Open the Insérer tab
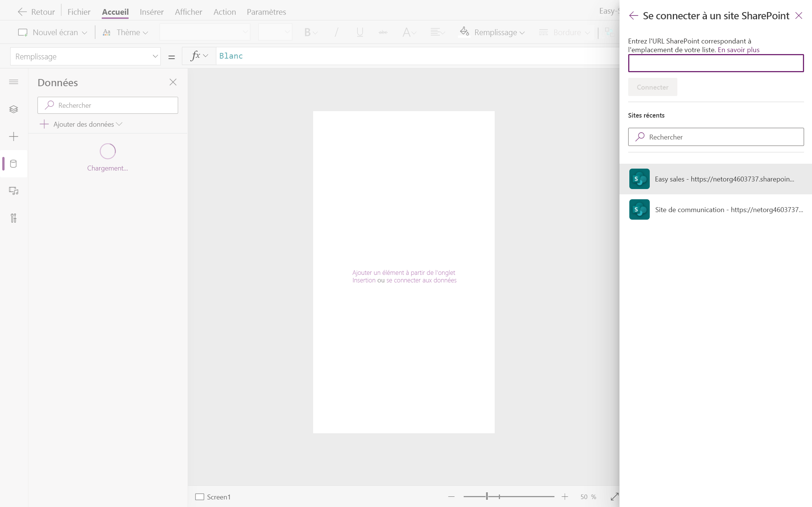The image size is (812, 507). point(152,12)
